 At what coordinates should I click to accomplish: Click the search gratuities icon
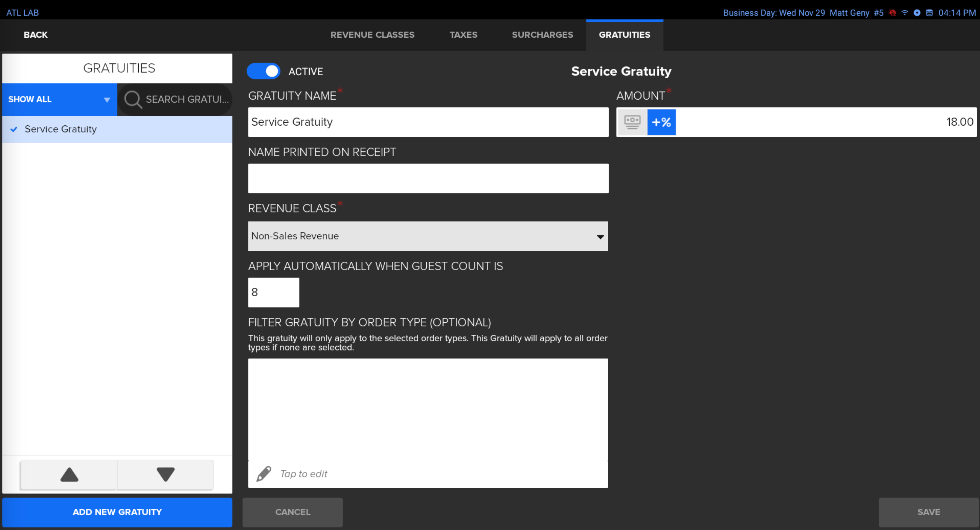pos(133,99)
